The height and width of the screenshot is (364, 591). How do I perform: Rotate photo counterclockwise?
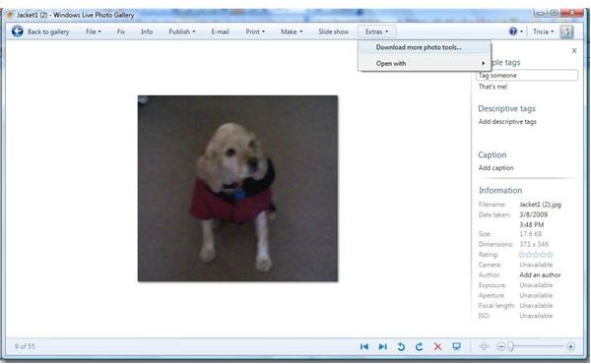coord(401,346)
